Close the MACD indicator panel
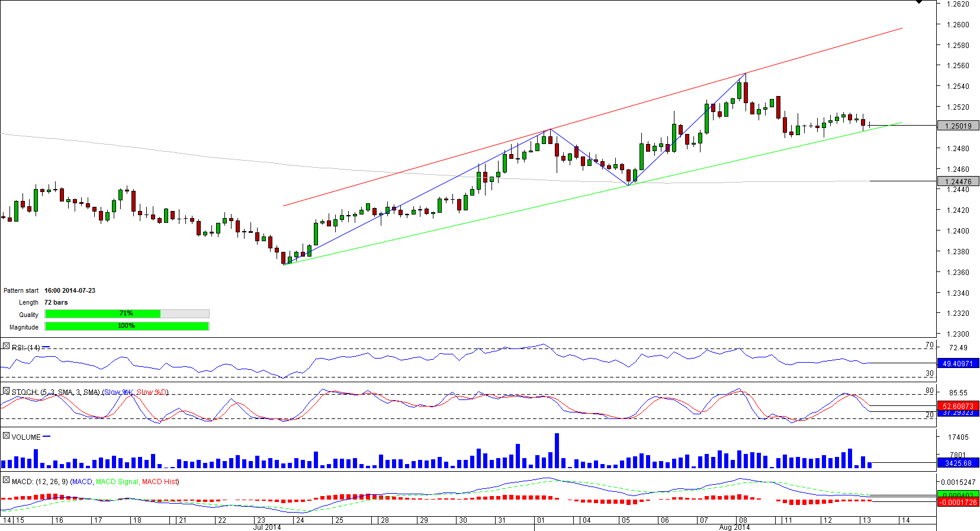 6,481
